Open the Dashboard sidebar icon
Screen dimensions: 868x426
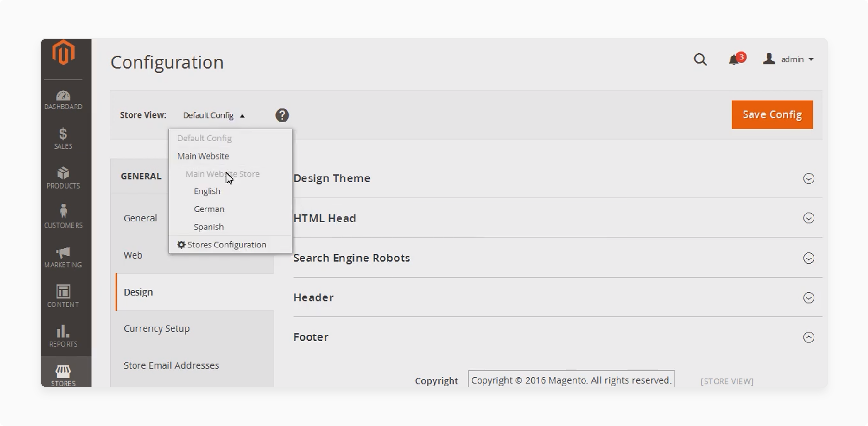63,100
